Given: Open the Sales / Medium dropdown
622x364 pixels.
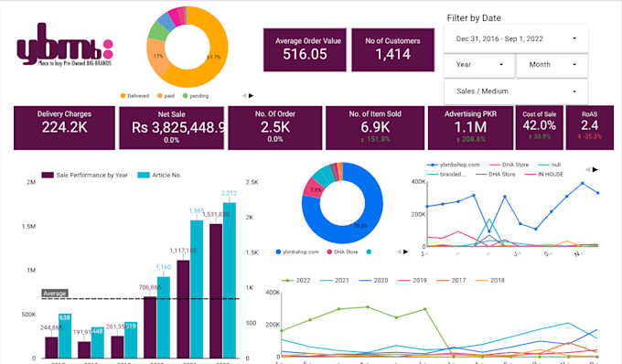Looking at the screenshot, I should point(516,91).
